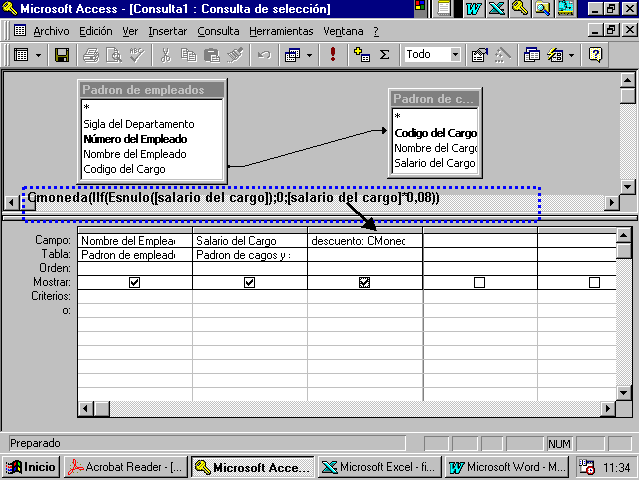
Task: Toggle the Totals sigma icon
Action: click(384, 55)
